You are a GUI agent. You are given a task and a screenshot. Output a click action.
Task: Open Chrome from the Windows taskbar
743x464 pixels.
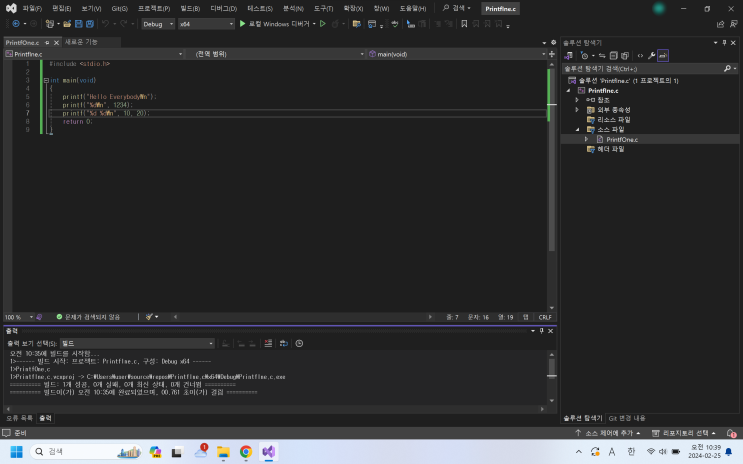(x=245, y=452)
